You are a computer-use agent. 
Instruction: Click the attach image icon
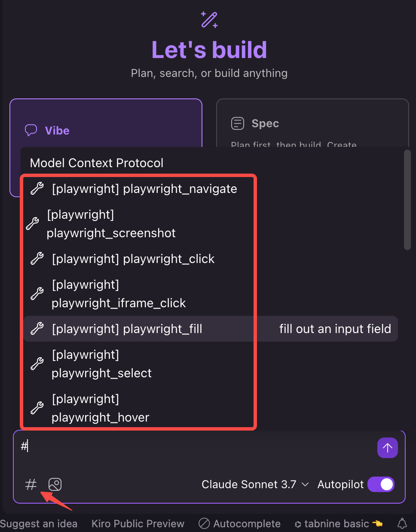tap(55, 485)
